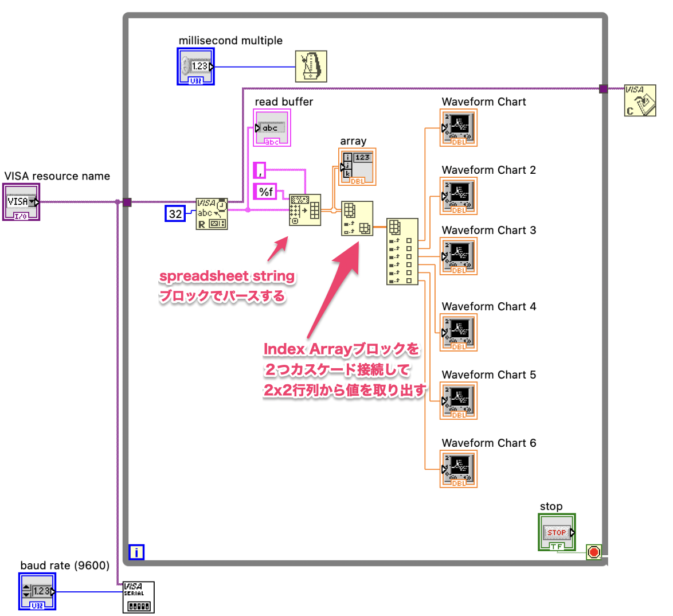Image resolution: width=673 pixels, height=616 pixels.
Task: Click the %f format string constant
Action: 265,191
